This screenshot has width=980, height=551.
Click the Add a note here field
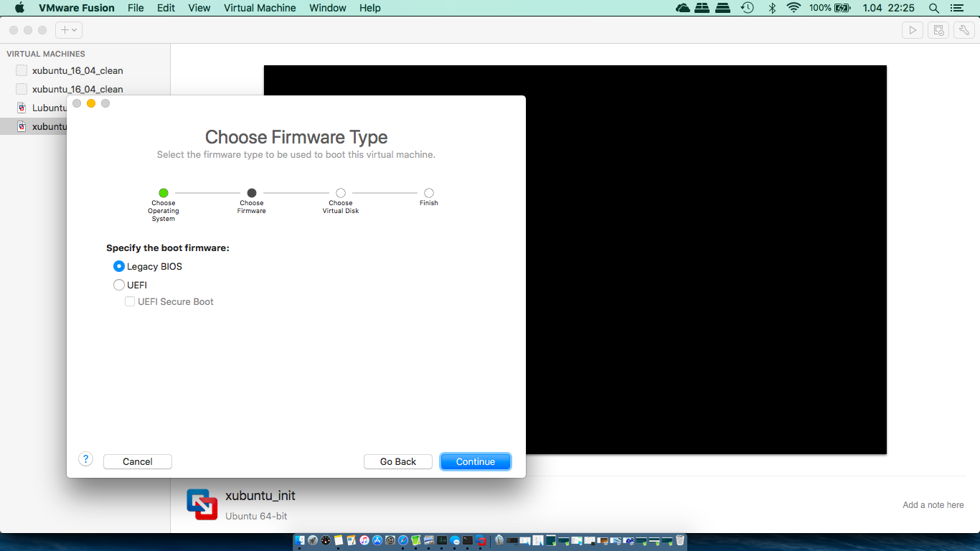pos(933,505)
